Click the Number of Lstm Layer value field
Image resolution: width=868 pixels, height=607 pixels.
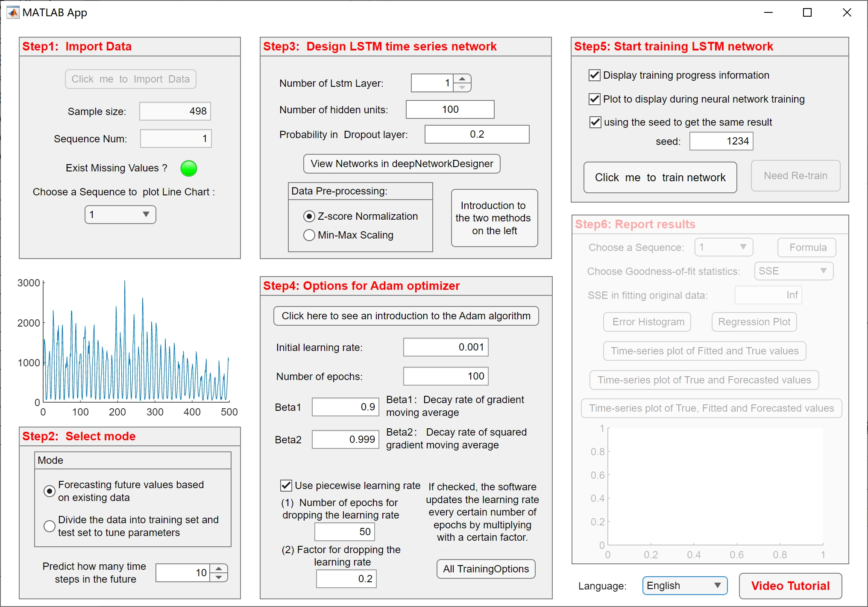pyautogui.click(x=432, y=83)
